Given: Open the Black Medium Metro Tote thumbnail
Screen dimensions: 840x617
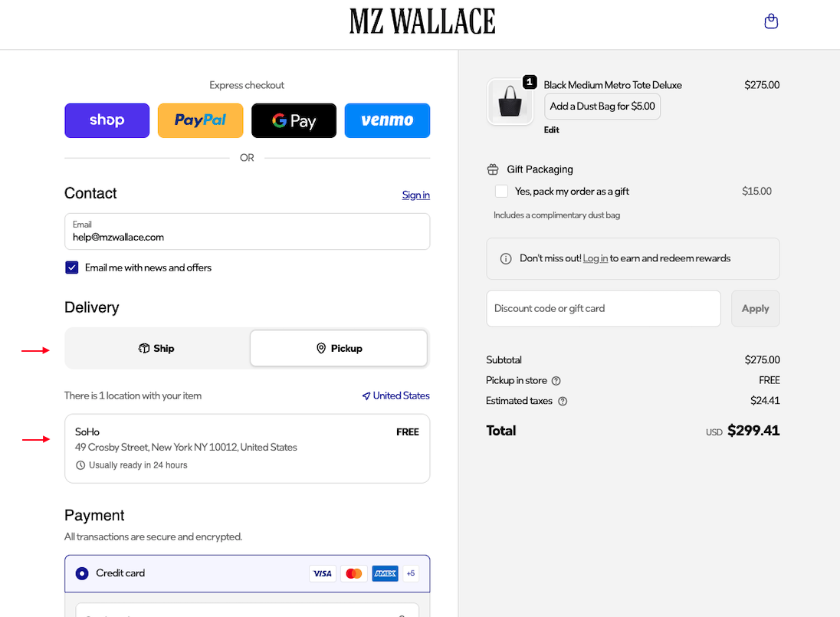Looking at the screenshot, I should 510,102.
